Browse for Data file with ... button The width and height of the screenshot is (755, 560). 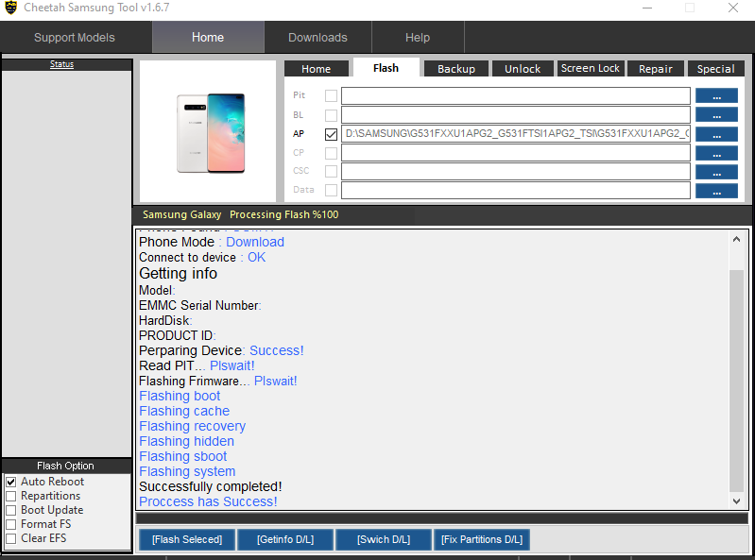click(716, 191)
